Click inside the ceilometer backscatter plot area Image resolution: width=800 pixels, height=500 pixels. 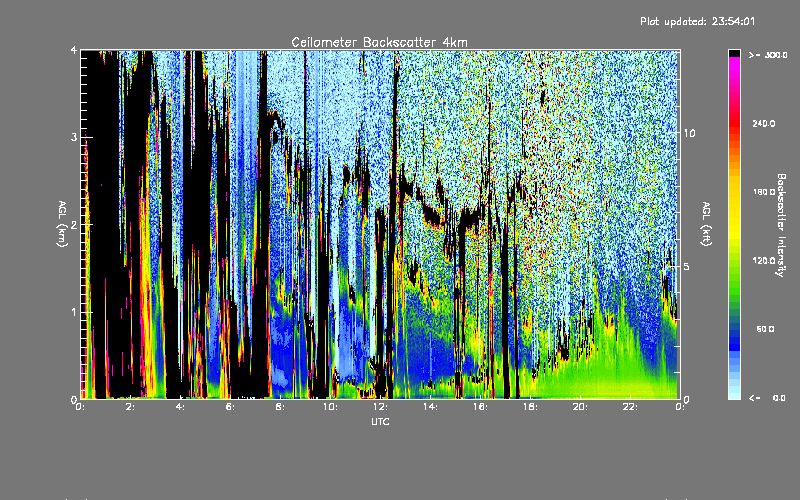pyautogui.click(x=380, y=224)
